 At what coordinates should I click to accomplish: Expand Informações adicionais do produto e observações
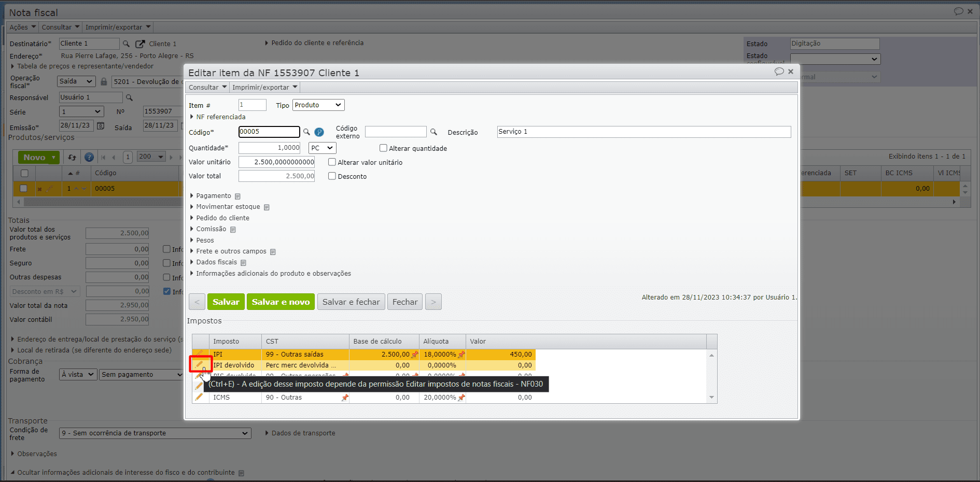[x=271, y=274]
